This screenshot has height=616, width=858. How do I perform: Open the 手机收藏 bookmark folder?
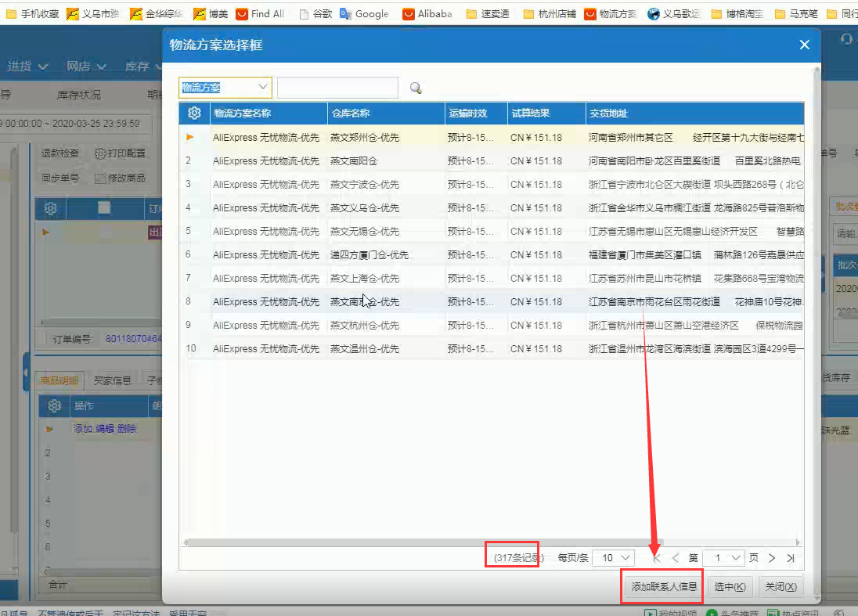click(x=32, y=13)
